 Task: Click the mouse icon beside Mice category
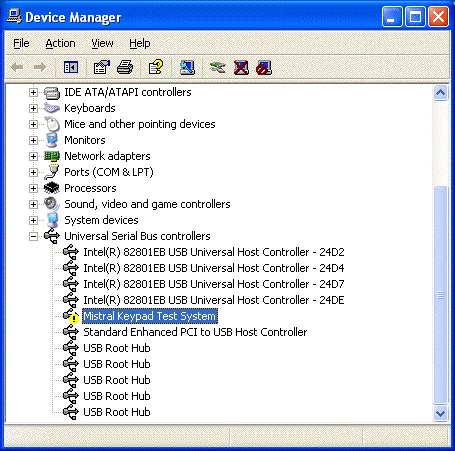coord(52,124)
